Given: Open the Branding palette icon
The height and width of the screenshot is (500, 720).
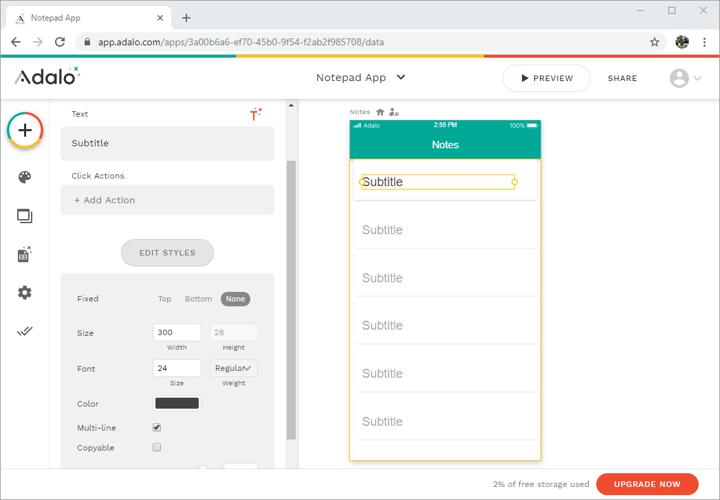Looking at the screenshot, I should click(25, 177).
